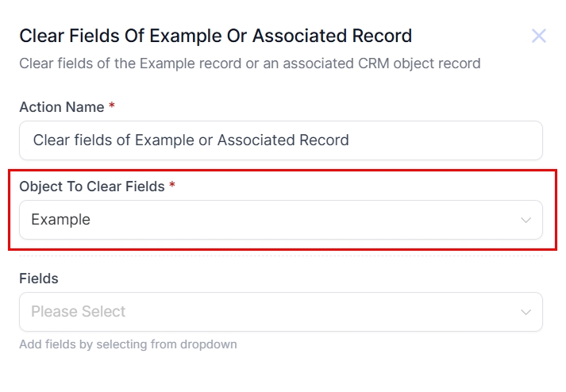
Task: Expand the chevron beside Example
Action: pyautogui.click(x=526, y=220)
